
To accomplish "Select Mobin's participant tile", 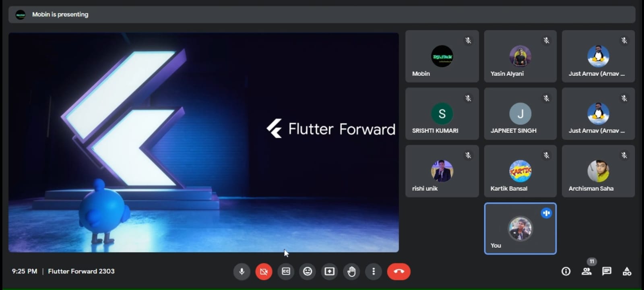I will click(x=442, y=56).
